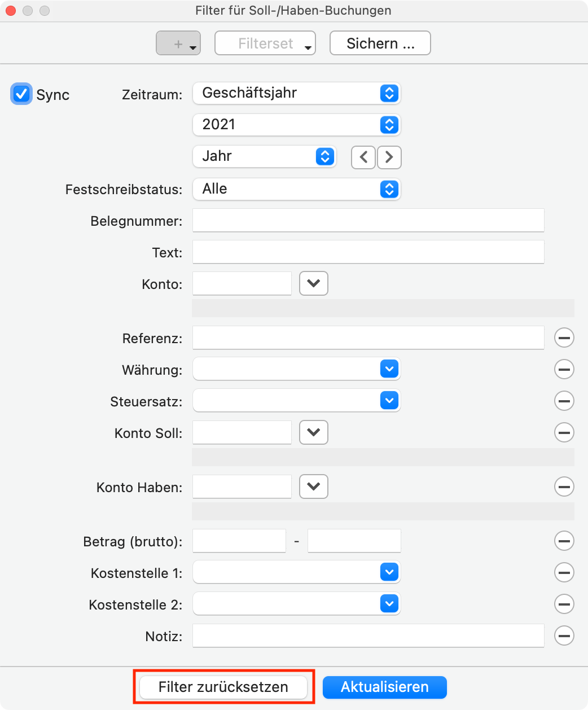Focus the Belegnummer input field
The image size is (588, 710).
tap(368, 220)
